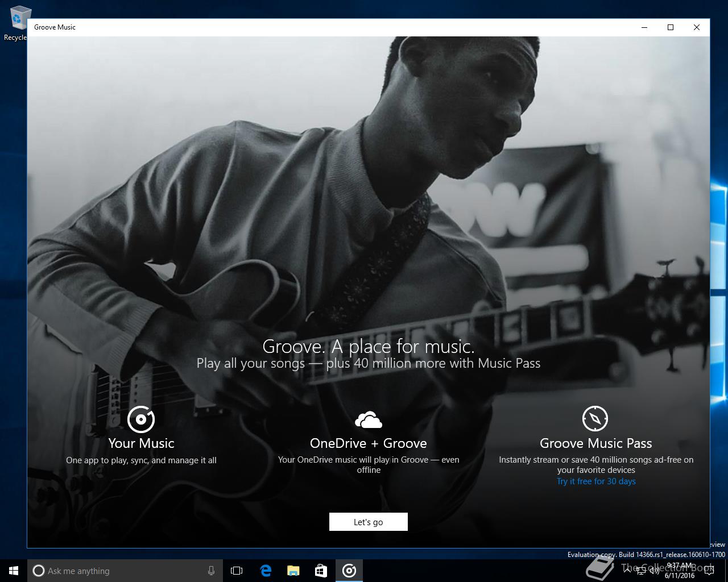Maximize the Groove Music window
This screenshot has width=728, height=582.
pyautogui.click(x=671, y=27)
